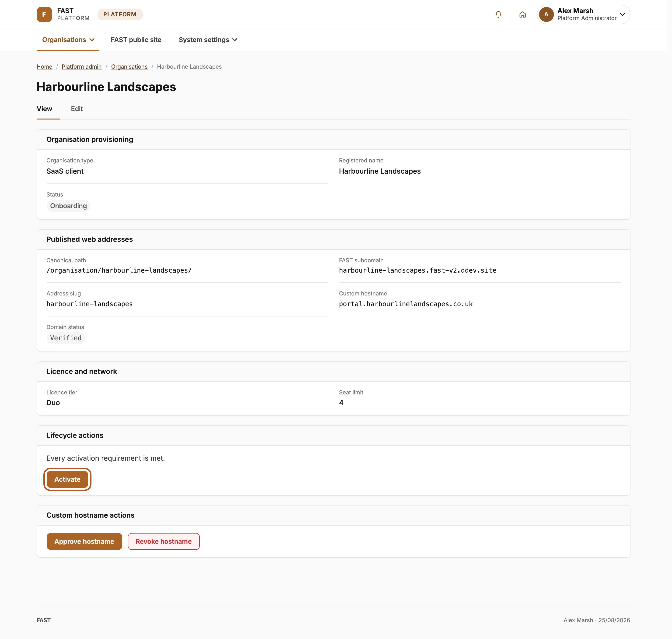Click the Activate button
Screen dimensions: 672x639
coord(67,479)
